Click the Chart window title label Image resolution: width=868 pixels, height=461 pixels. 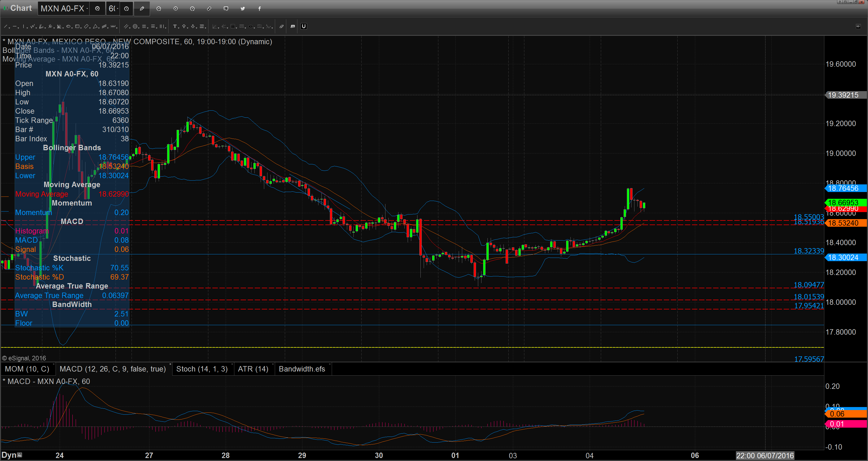click(21, 8)
